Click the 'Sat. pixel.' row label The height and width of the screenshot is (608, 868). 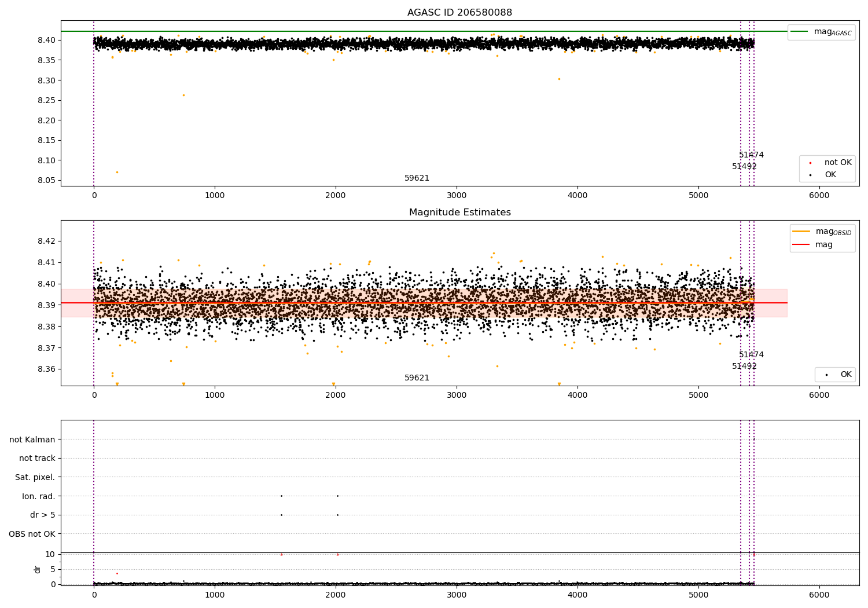35,477
